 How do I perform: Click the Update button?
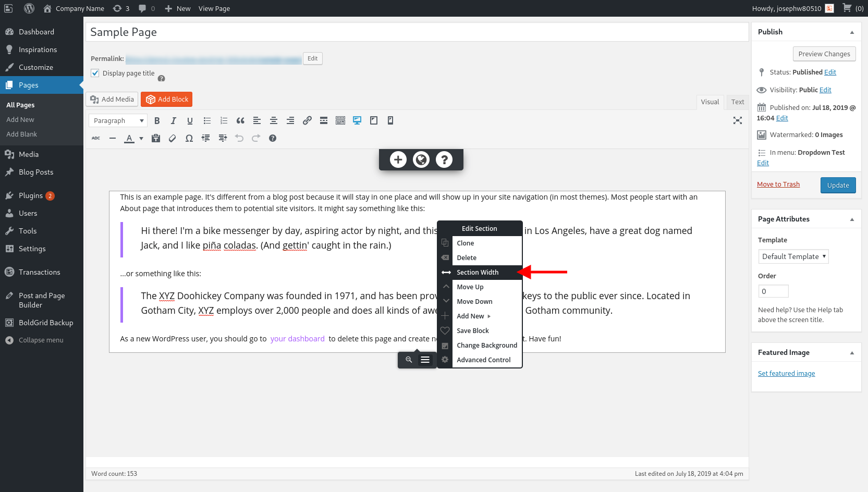pyautogui.click(x=838, y=185)
